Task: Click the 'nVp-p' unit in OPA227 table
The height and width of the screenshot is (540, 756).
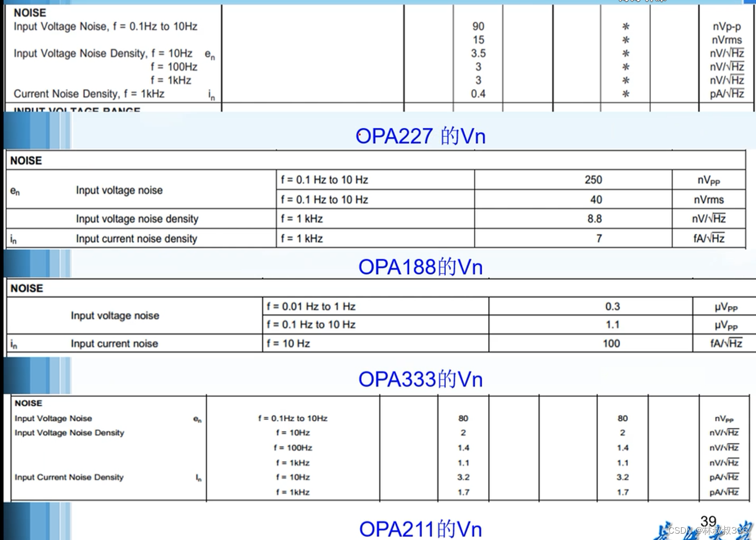Action: [727, 26]
